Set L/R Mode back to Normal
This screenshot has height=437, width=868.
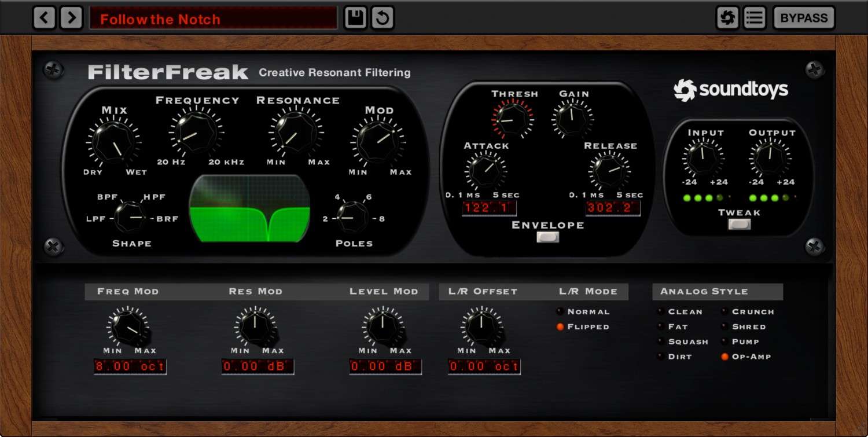(560, 311)
